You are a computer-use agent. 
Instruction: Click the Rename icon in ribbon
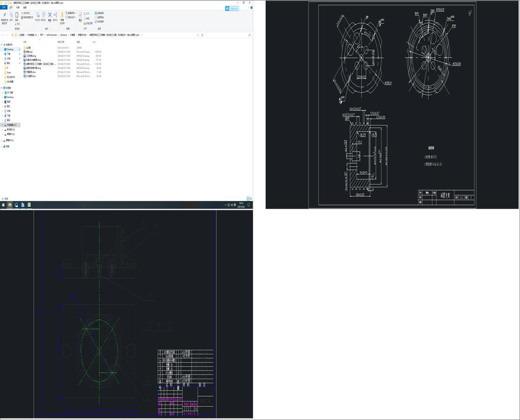(55, 15)
